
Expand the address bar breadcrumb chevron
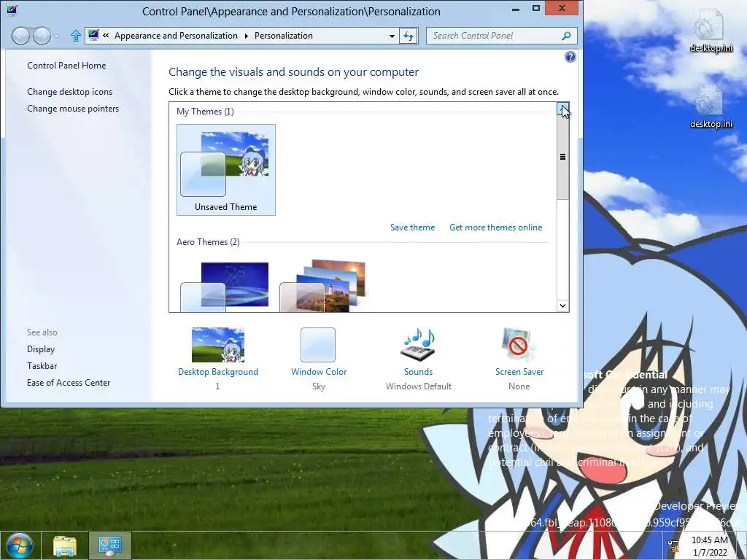coord(106,35)
